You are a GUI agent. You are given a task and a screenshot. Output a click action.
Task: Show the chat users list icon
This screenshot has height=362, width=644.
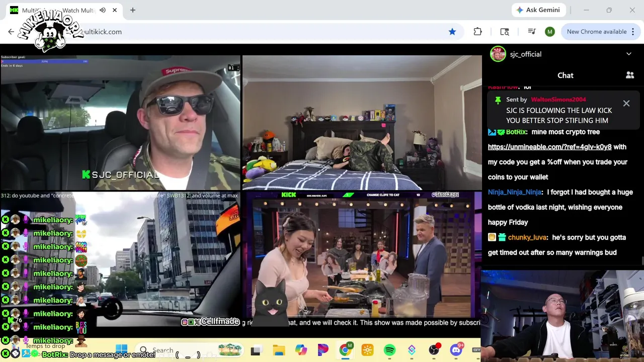pyautogui.click(x=630, y=75)
